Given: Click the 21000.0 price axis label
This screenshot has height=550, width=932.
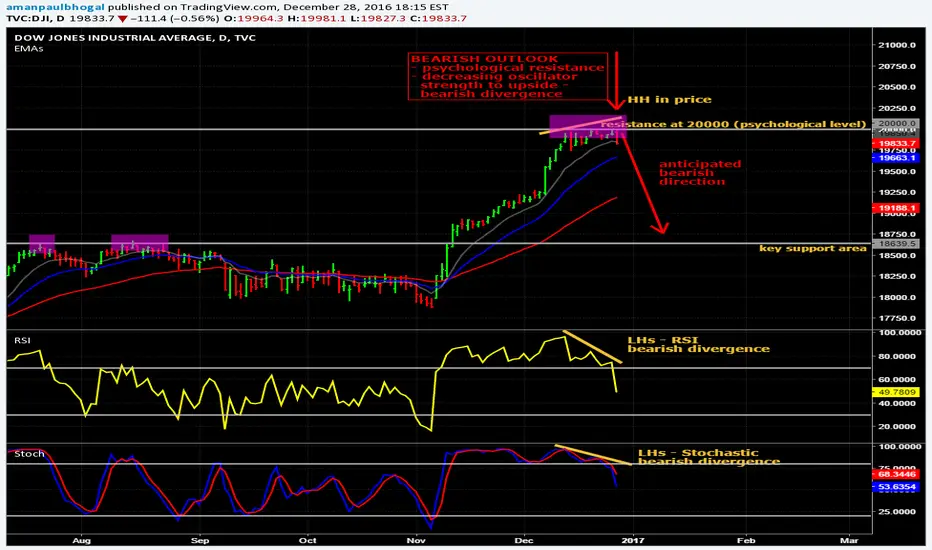Looking at the screenshot, I should (897, 45).
